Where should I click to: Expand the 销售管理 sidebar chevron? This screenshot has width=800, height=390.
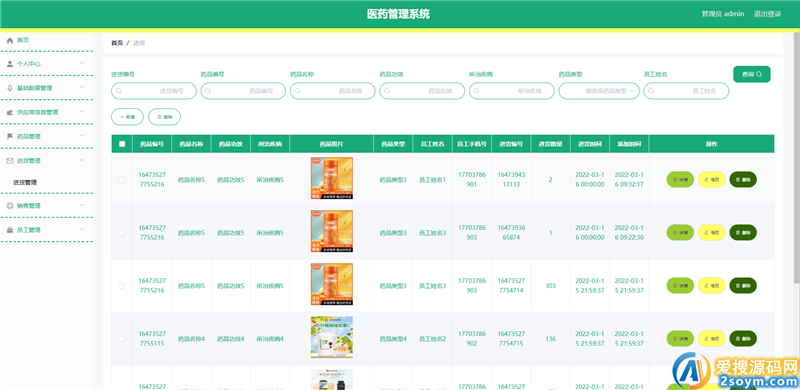coord(82,205)
